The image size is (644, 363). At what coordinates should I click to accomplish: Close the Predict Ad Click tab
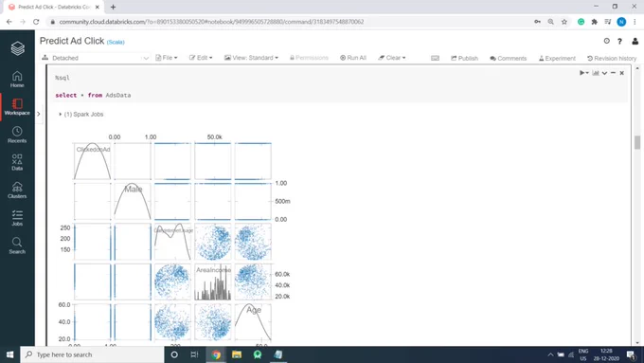point(98,7)
